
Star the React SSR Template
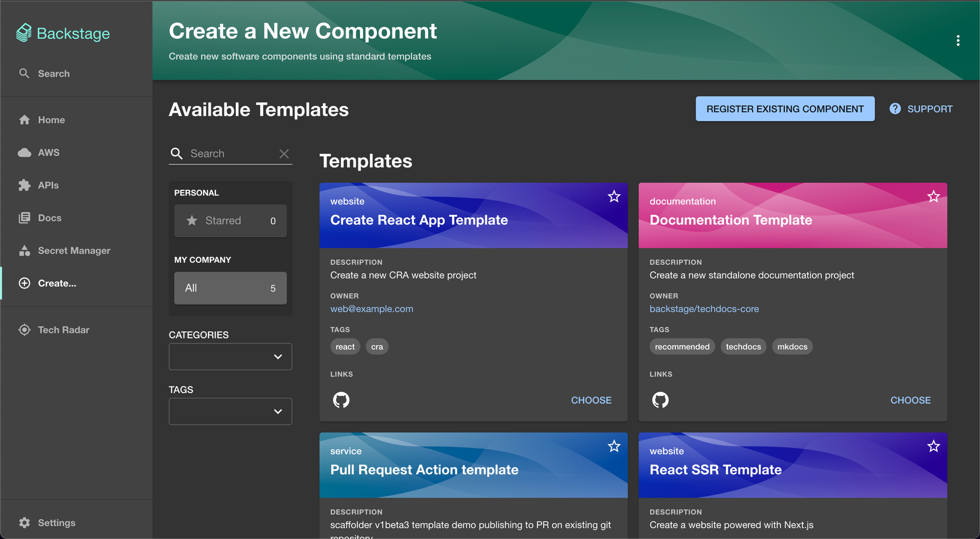pos(934,447)
